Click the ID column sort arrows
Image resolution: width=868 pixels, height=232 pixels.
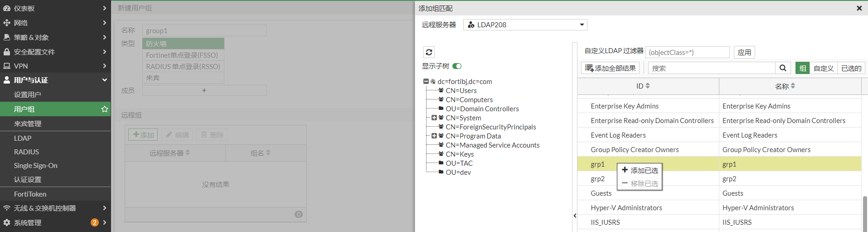coord(648,86)
